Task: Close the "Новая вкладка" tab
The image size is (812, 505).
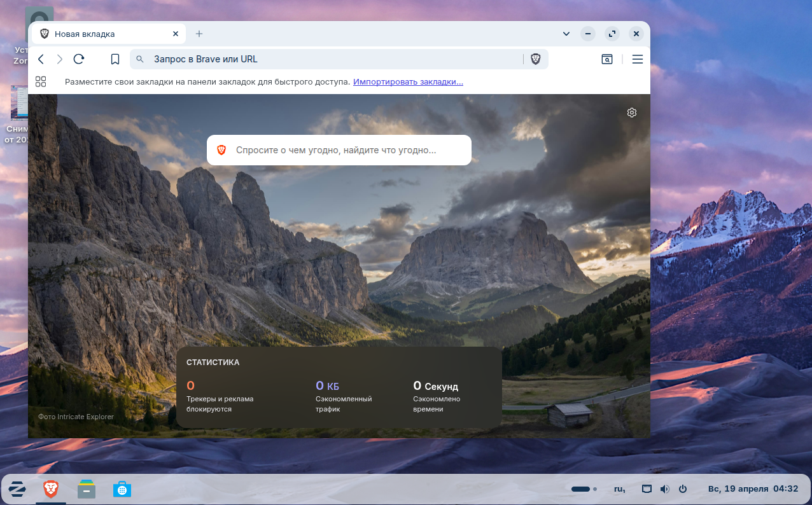Action: click(x=176, y=34)
